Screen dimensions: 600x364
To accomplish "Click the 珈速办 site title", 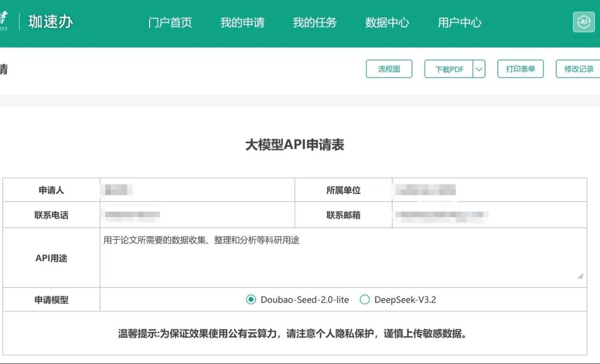I will (50, 22).
